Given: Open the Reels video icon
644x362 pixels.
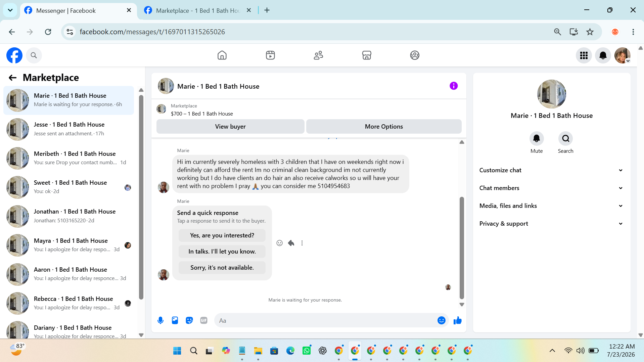Looking at the screenshot, I should pos(270,55).
